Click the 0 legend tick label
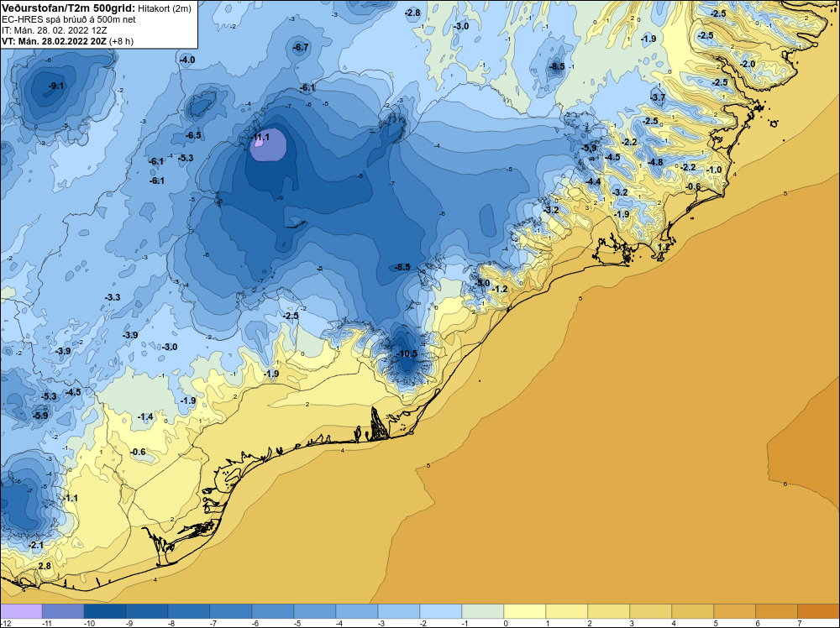Screen dimensions: 840x628 505,623
